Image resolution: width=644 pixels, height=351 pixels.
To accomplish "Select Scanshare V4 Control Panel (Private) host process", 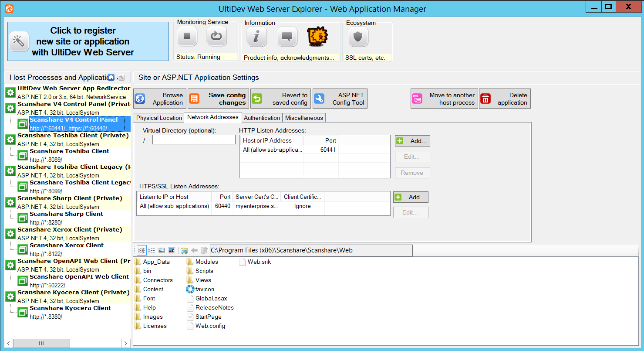I will point(67,108).
